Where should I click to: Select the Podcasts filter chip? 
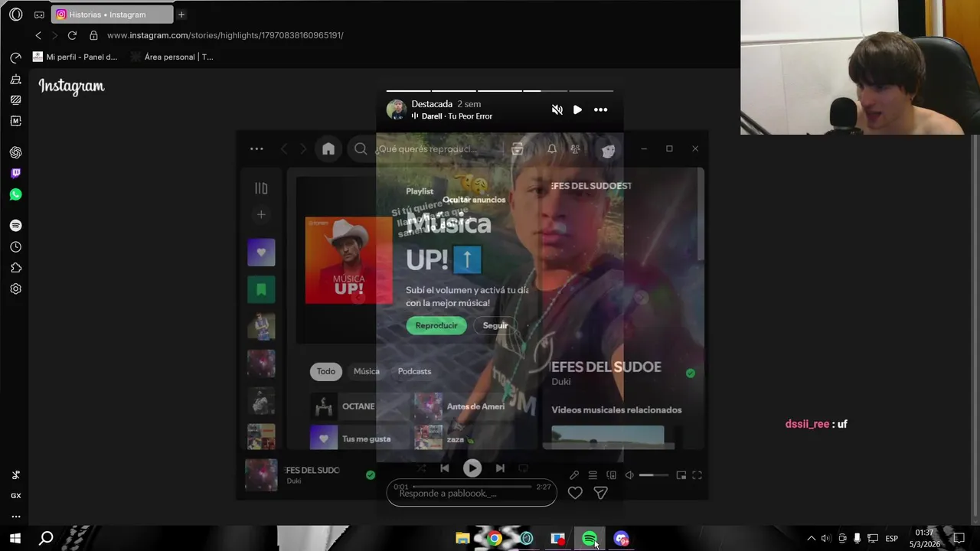coord(414,371)
